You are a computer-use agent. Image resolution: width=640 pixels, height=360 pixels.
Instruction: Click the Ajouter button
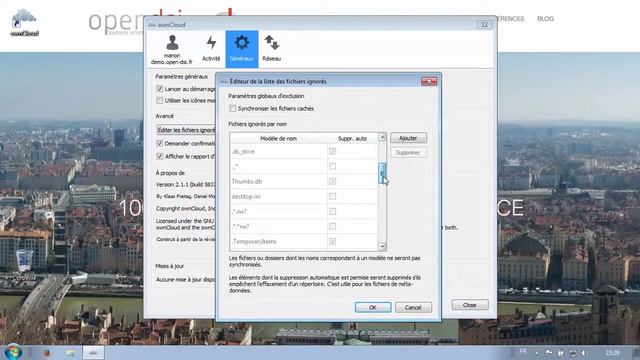(408, 138)
